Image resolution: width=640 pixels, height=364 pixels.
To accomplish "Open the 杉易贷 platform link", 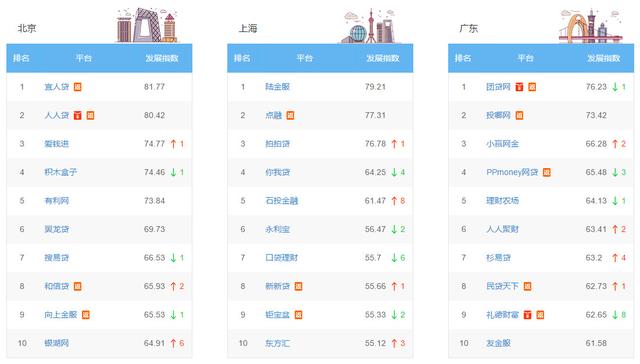I will 498,258.
